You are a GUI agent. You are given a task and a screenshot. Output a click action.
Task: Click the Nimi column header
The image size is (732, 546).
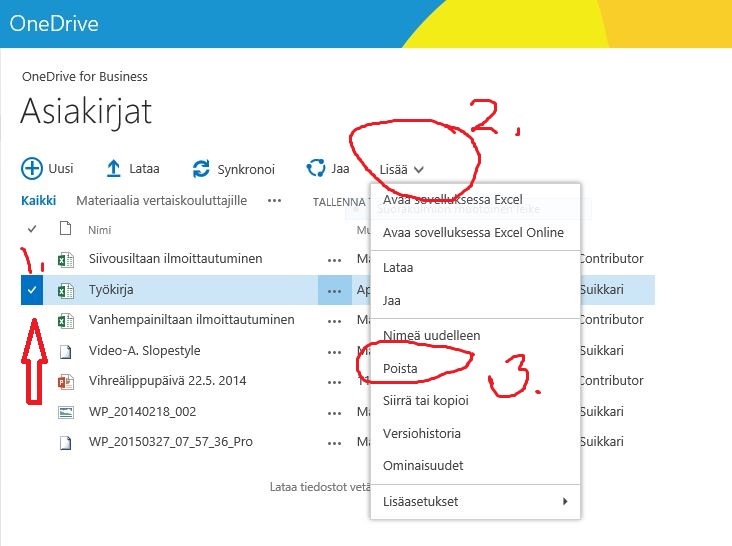pyautogui.click(x=100, y=229)
